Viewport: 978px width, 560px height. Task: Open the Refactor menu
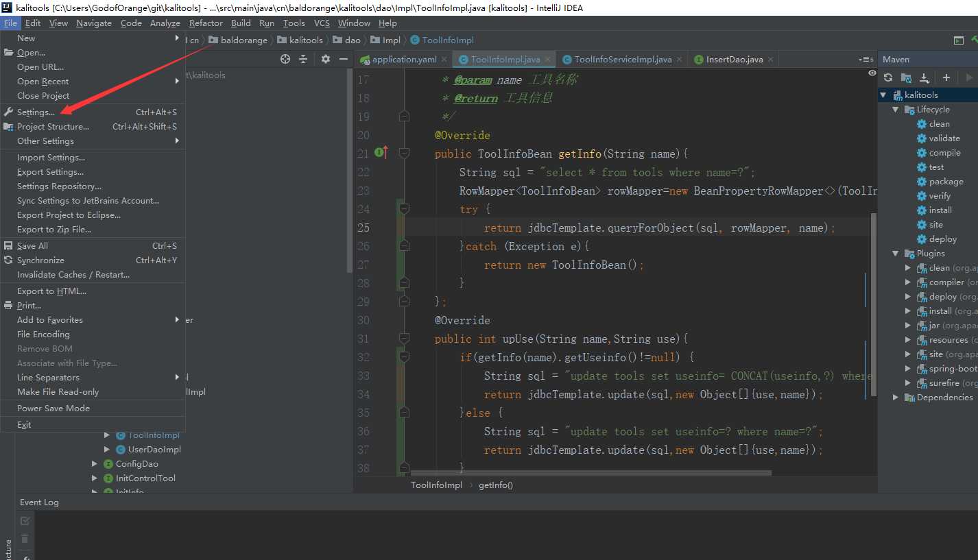pyautogui.click(x=206, y=23)
